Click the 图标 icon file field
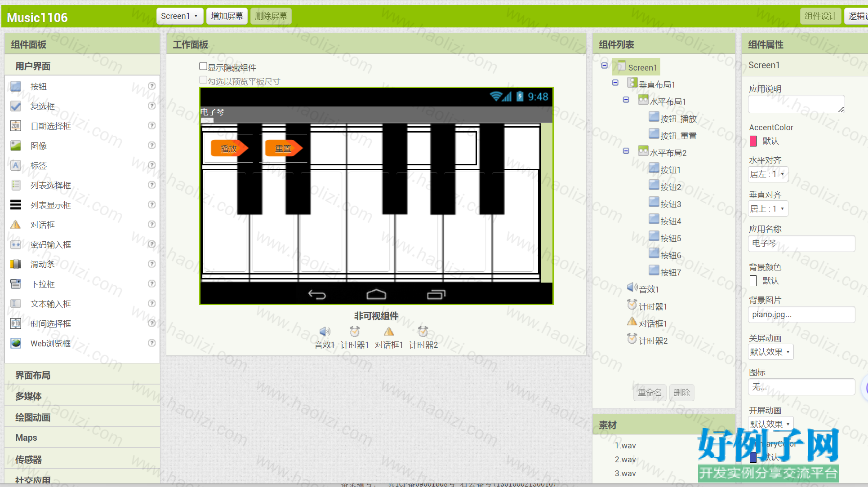This screenshot has width=868, height=487. pos(801,387)
